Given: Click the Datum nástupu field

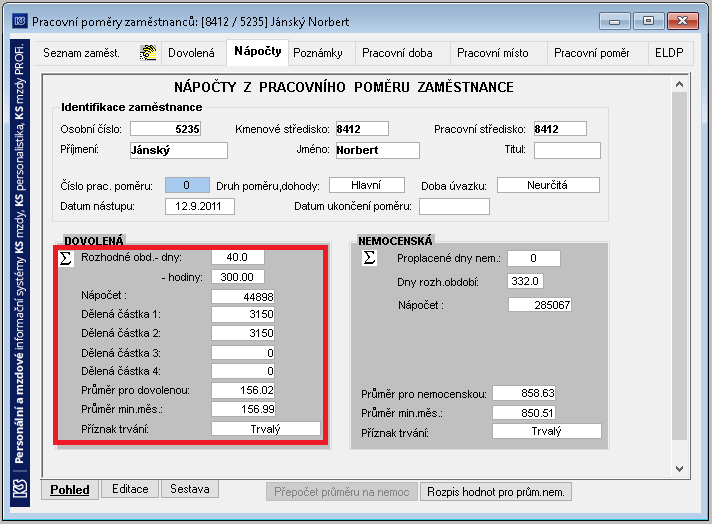Looking at the screenshot, I should 200,206.
